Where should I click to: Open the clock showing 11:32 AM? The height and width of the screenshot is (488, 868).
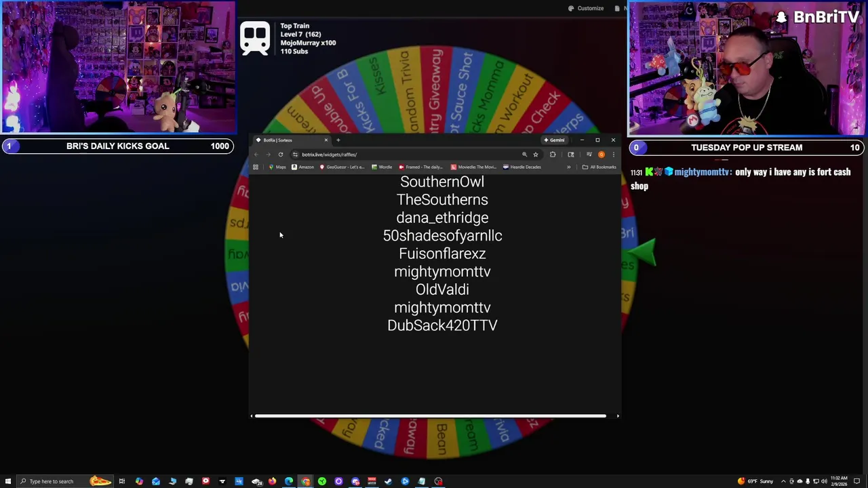tap(839, 481)
